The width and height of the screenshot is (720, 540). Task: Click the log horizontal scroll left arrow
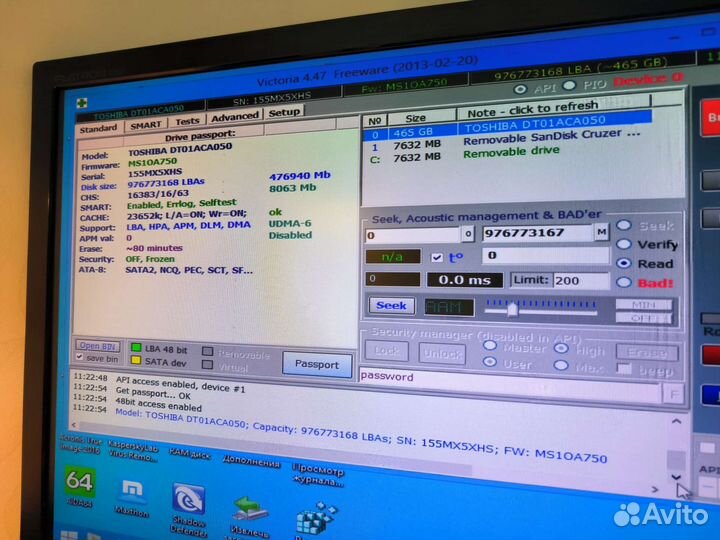(x=74, y=425)
